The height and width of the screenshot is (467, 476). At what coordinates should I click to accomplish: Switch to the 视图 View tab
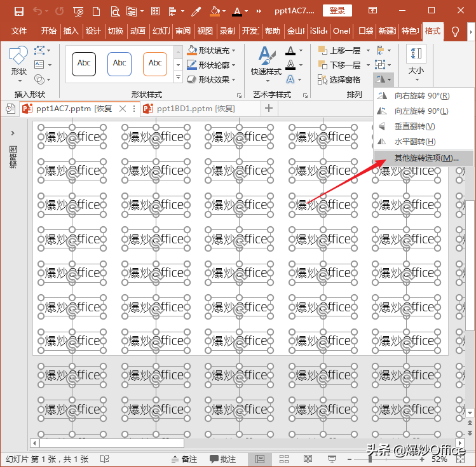click(205, 31)
